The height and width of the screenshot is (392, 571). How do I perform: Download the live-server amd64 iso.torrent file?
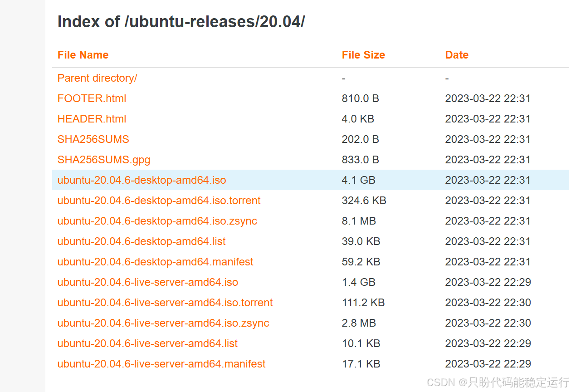[x=165, y=303]
